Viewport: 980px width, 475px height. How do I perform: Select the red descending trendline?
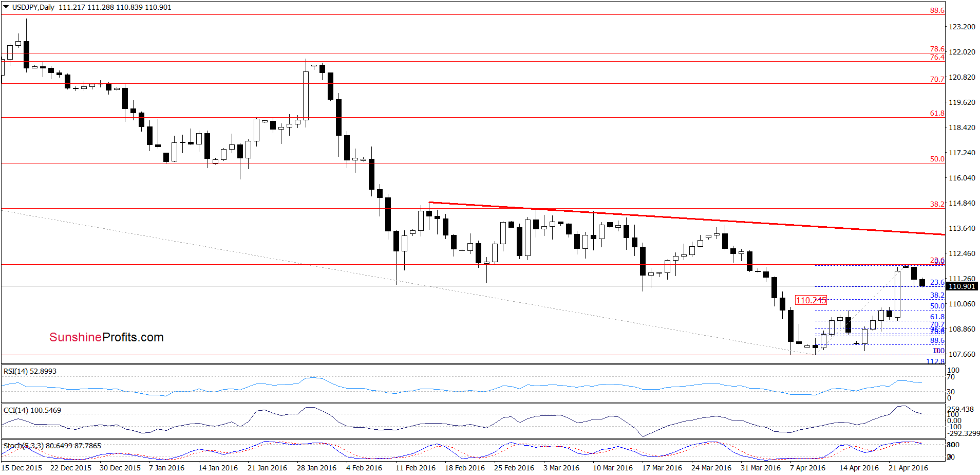pyautogui.click(x=687, y=219)
